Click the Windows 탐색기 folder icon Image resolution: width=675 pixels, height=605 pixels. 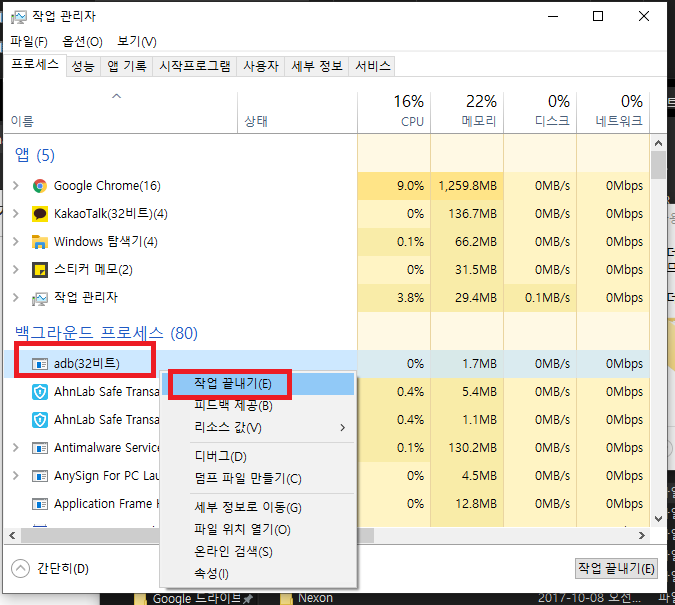pos(40,242)
